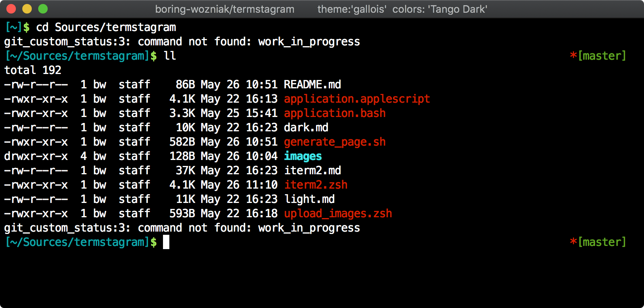Click the block cursor at the last prompt
Viewport: 644px width, 308px height.
(x=166, y=242)
